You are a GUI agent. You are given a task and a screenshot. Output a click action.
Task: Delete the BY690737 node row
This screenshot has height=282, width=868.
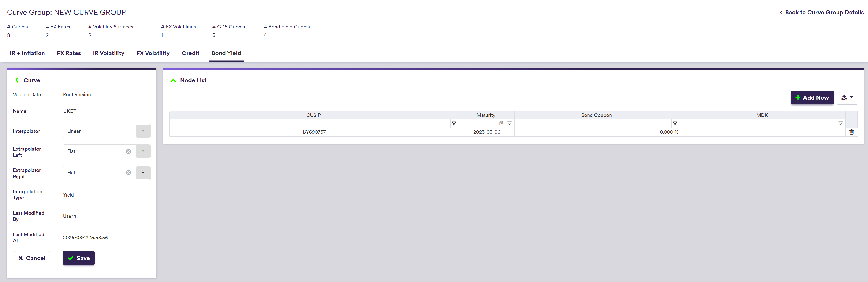pyautogui.click(x=852, y=132)
